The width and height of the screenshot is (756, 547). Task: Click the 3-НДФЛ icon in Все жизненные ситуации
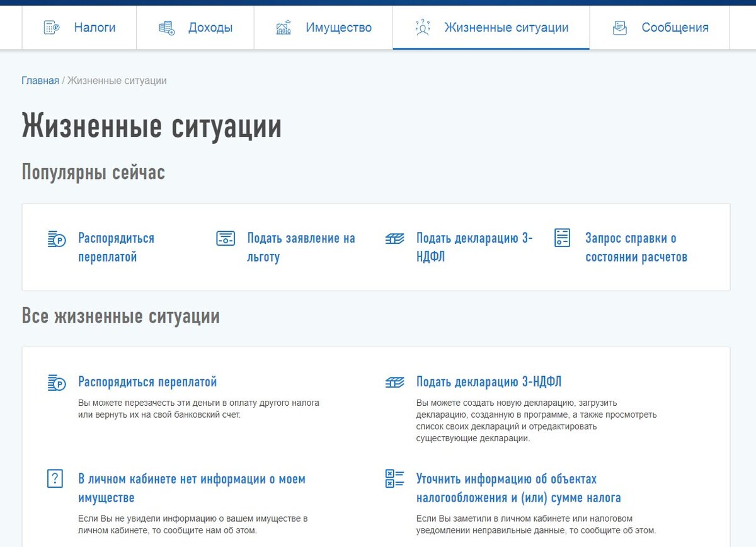pyautogui.click(x=394, y=382)
